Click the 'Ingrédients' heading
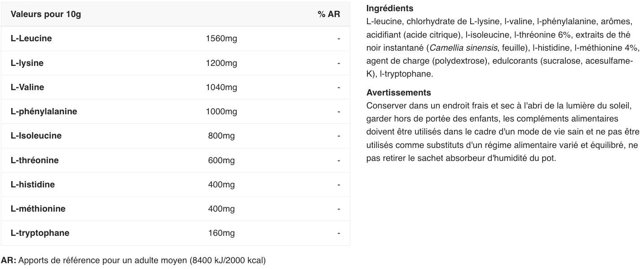Screen dimensions: 644x269 point(390,9)
